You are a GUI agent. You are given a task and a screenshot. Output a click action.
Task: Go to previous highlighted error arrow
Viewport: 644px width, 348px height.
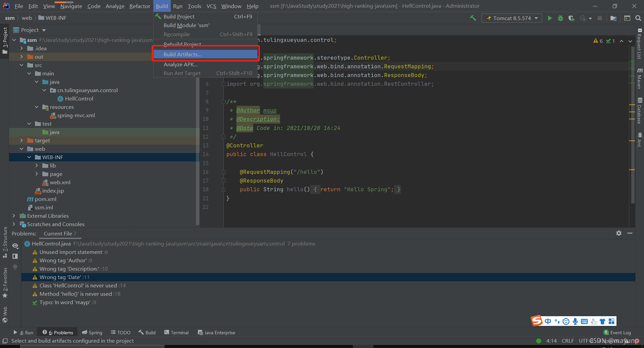622,41
